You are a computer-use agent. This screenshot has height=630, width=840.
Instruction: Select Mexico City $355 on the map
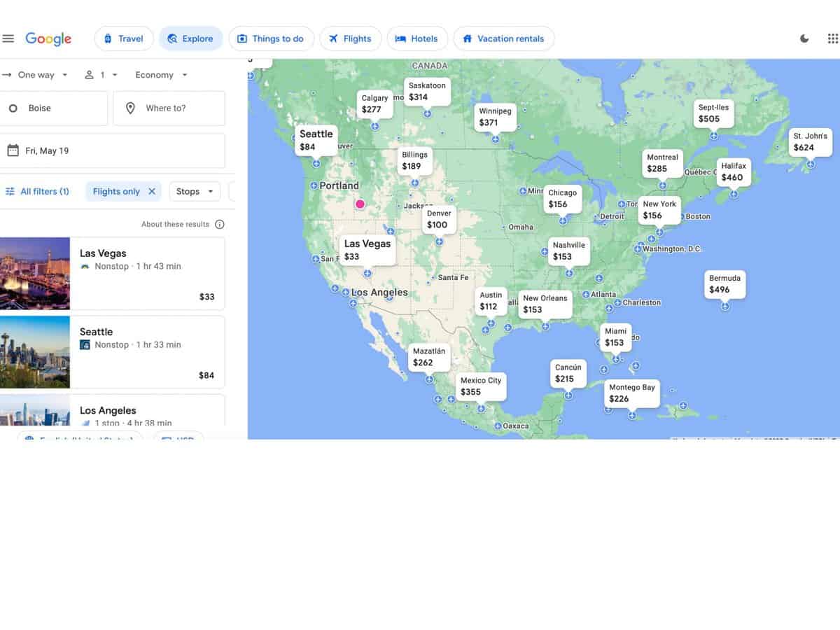tap(481, 386)
